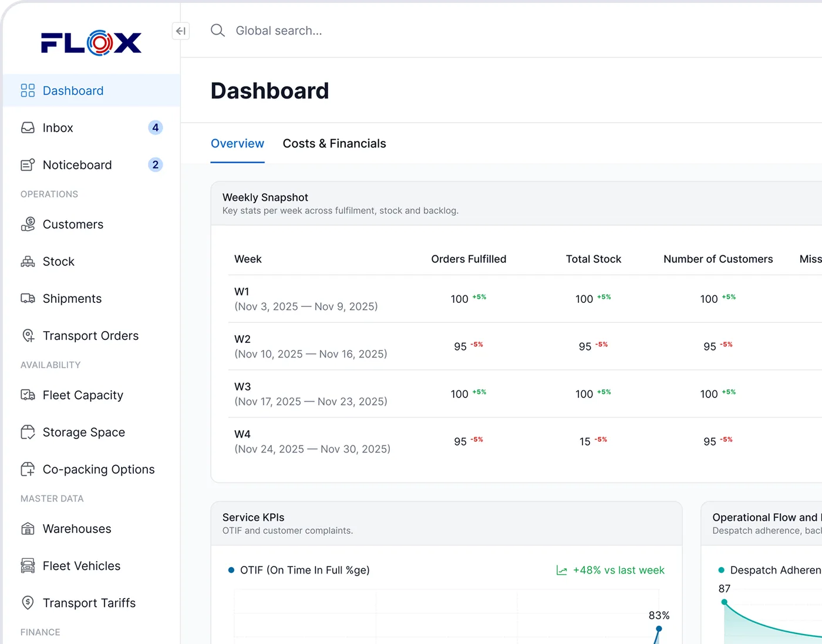Click the Noticeboard badge showing 2
822x644 pixels.
click(156, 165)
